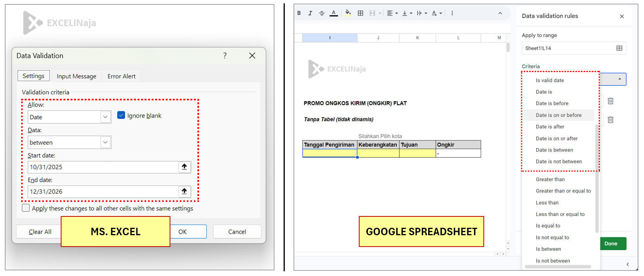Click the select data range grid icon
Viewport: 644px width, 276px height.
pos(619,48)
